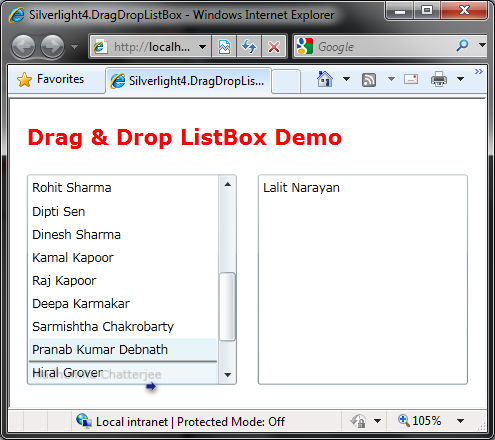
Task: Minimize the Internet Explorer window
Action: click(399, 11)
